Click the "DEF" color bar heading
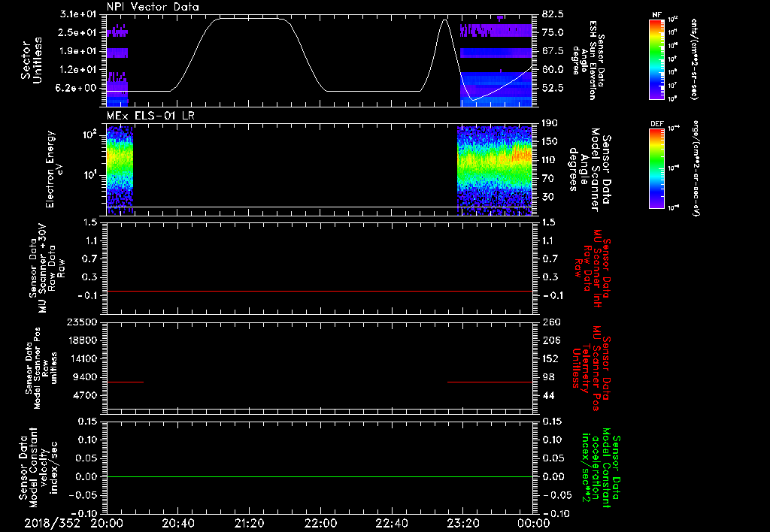 click(x=656, y=124)
